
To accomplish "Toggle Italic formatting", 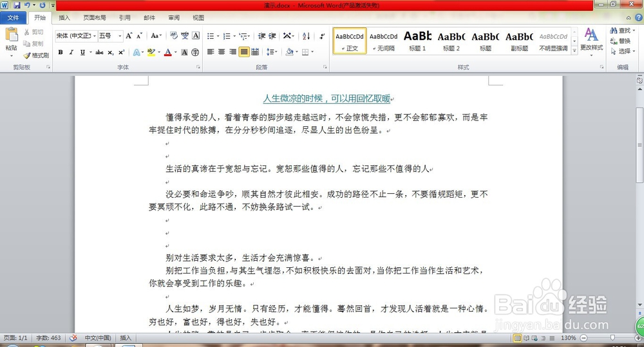I will coord(71,52).
